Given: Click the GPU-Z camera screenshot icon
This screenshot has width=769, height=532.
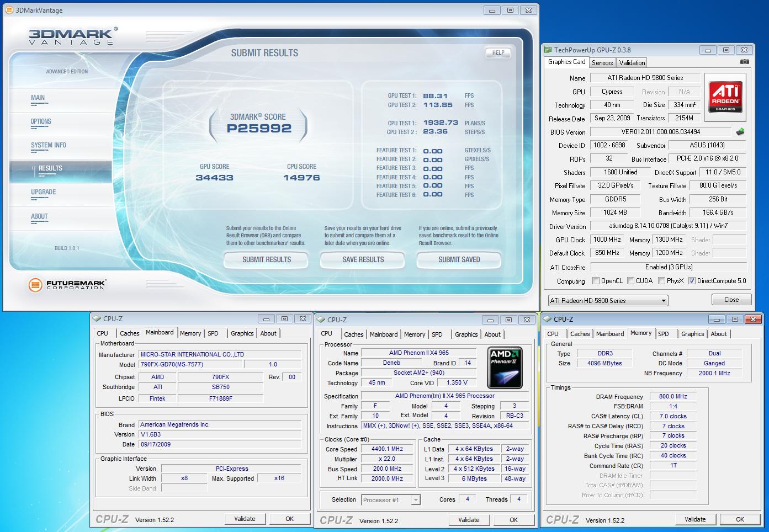Looking at the screenshot, I should (745, 62).
